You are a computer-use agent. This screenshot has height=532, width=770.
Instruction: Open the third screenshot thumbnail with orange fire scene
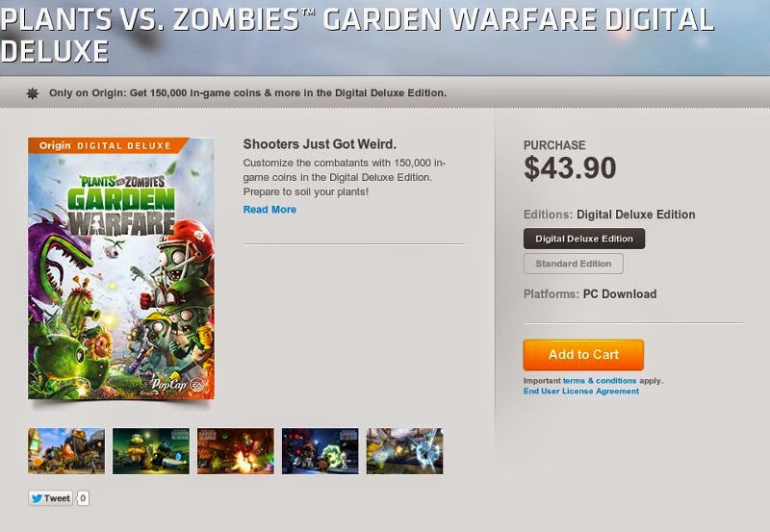coord(236,451)
